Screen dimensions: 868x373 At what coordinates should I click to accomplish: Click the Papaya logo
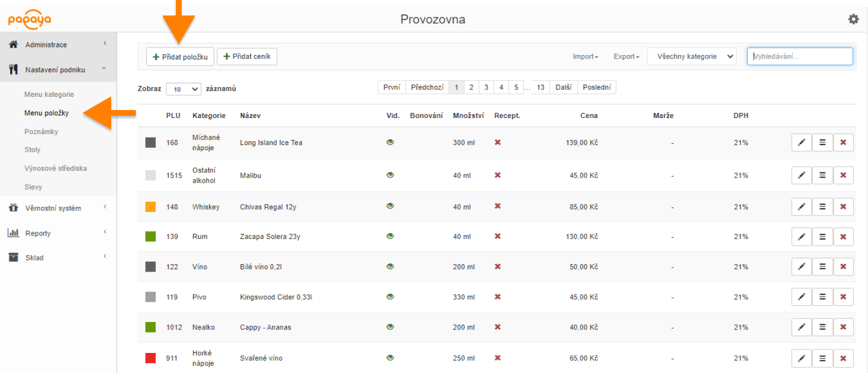[x=29, y=20]
